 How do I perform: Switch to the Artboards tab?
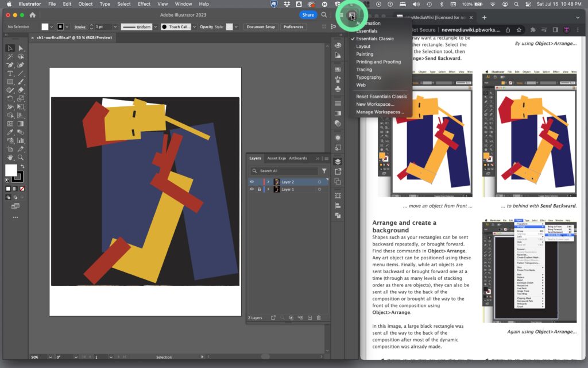pos(297,158)
